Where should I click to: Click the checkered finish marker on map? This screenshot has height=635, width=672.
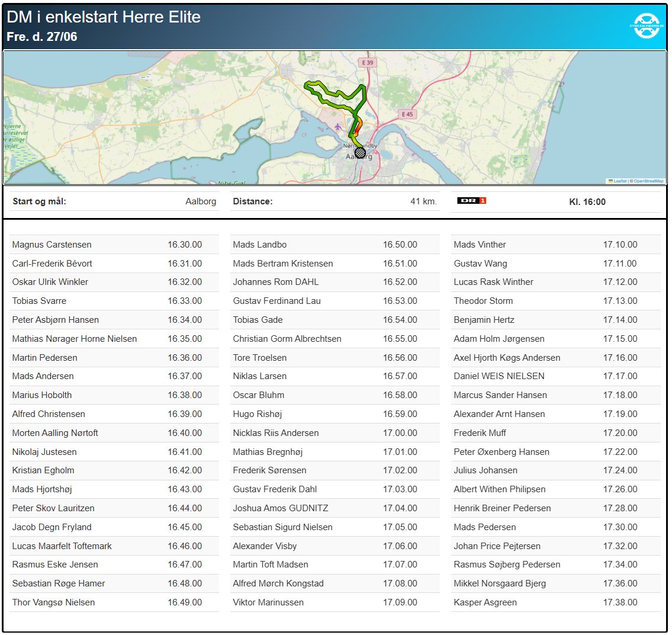click(361, 152)
